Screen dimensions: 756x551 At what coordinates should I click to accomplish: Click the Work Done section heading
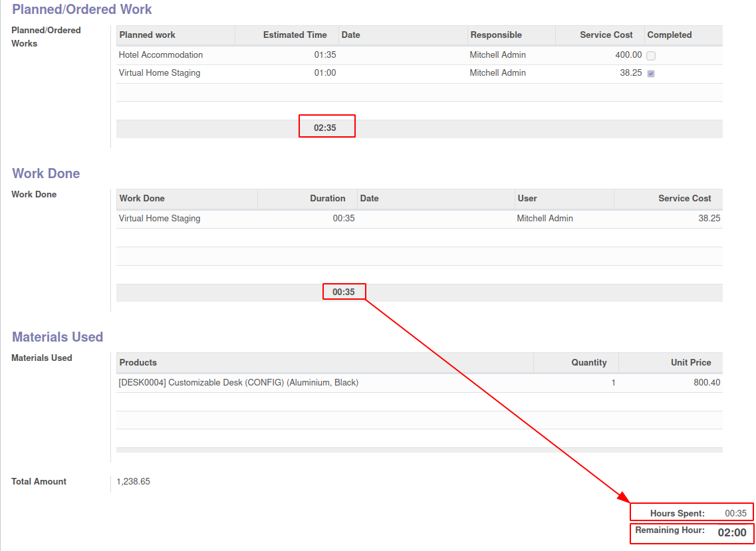[46, 173]
